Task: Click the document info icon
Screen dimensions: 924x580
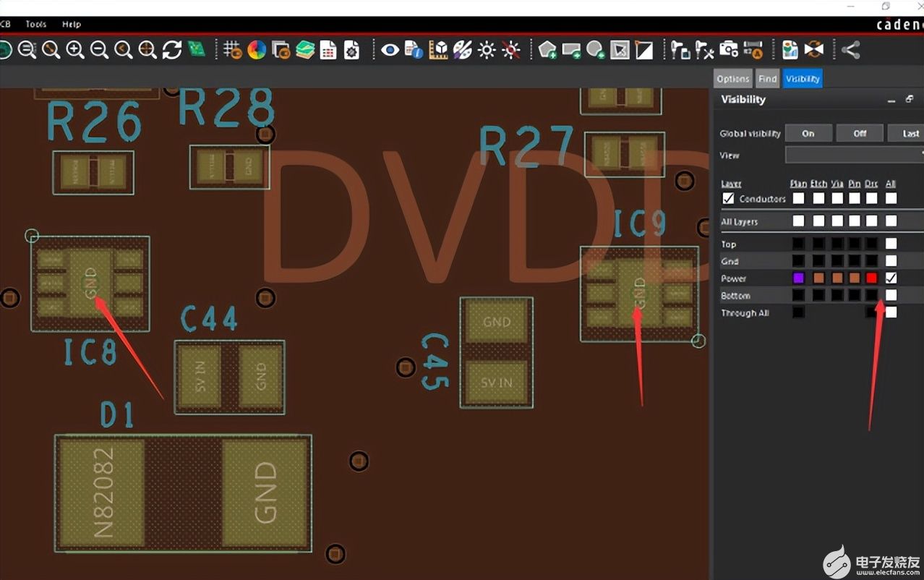Action: click(x=414, y=49)
